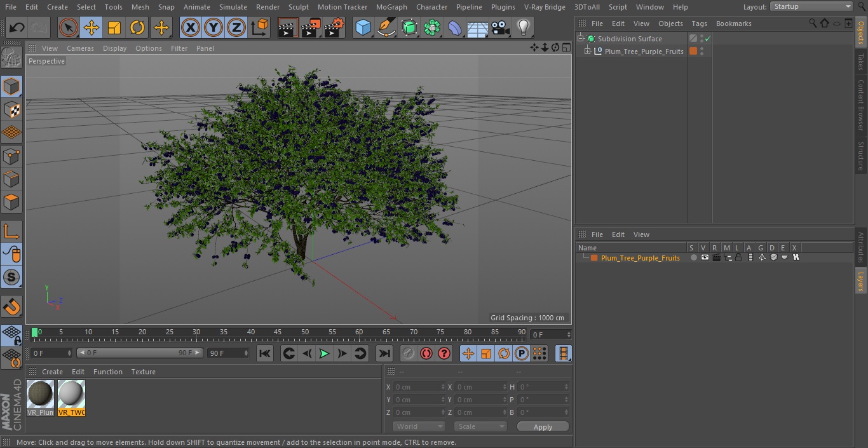Click orange color swatch in Layer Manager

click(x=594, y=258)
